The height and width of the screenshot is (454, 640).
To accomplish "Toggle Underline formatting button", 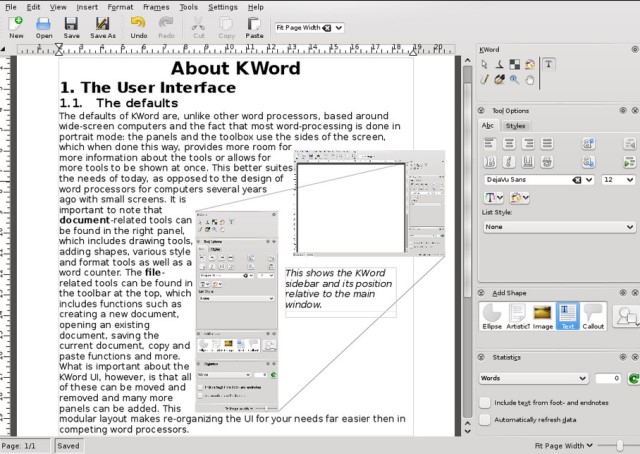I will click(528, 162).
